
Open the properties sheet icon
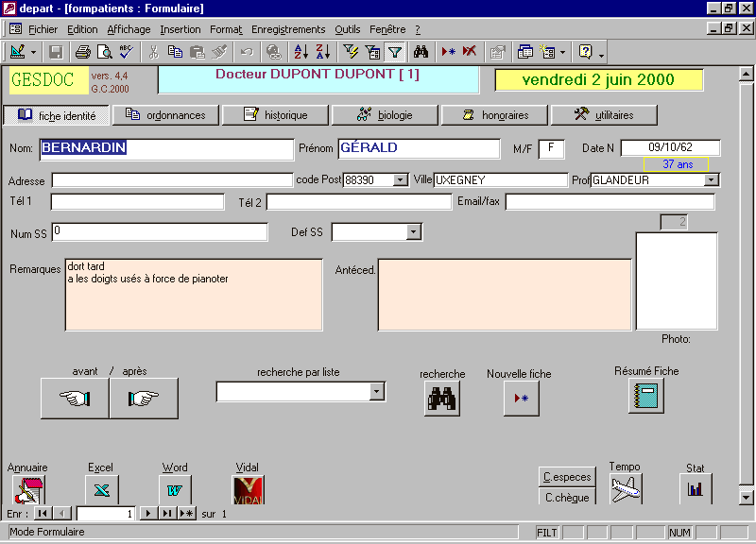[x=497, y=52]
